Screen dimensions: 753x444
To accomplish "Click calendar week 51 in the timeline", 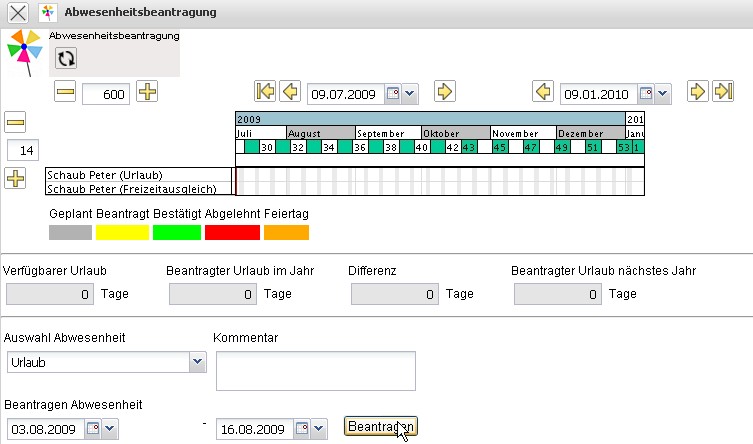I will [593, 147].
